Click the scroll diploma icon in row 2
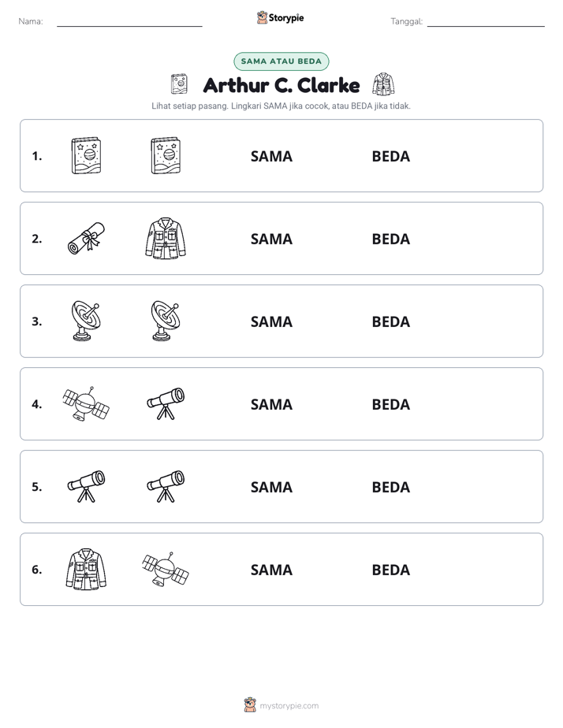Viewport: 563px width, 728px height. pos(86,239)
